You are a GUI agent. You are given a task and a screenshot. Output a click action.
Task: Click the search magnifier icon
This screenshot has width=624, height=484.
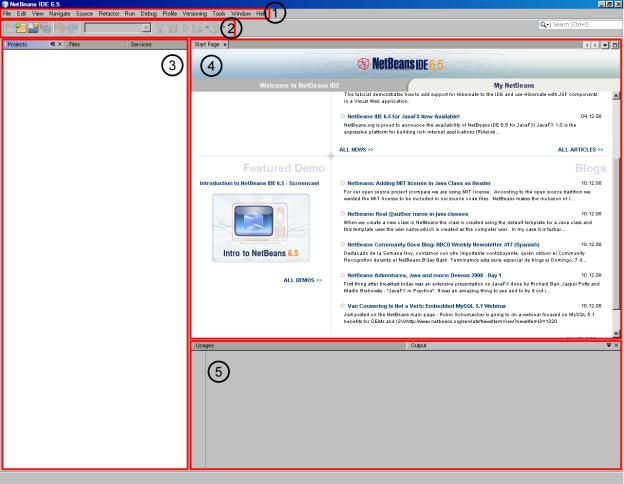click(x=544, y=25)
